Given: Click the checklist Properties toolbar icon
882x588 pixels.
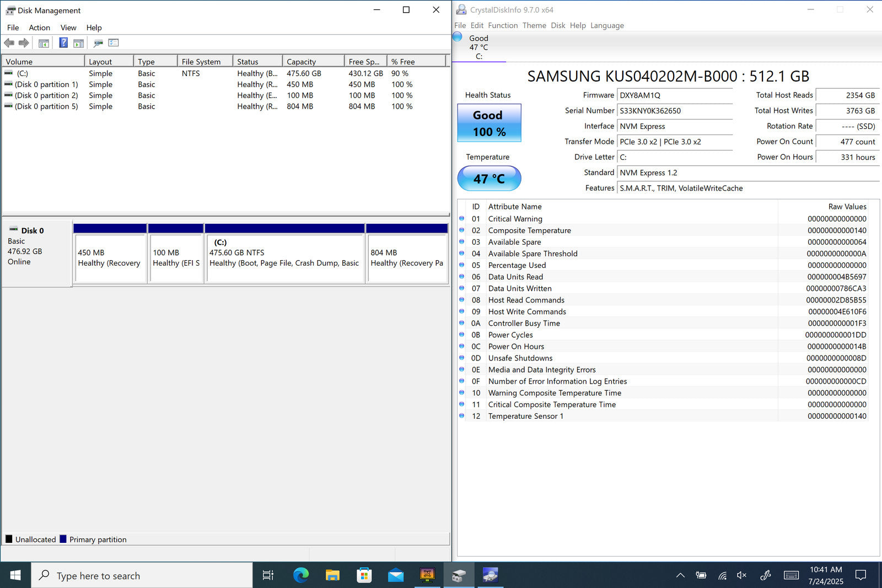Looking at the screenshot, I should pyautogui.click(x=114, y=43).
